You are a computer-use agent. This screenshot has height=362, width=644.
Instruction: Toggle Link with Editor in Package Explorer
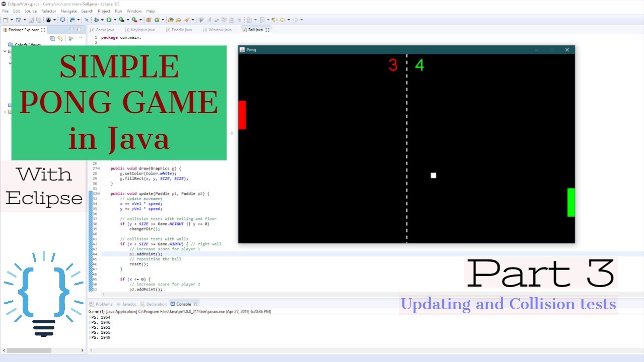coord(60,38)
